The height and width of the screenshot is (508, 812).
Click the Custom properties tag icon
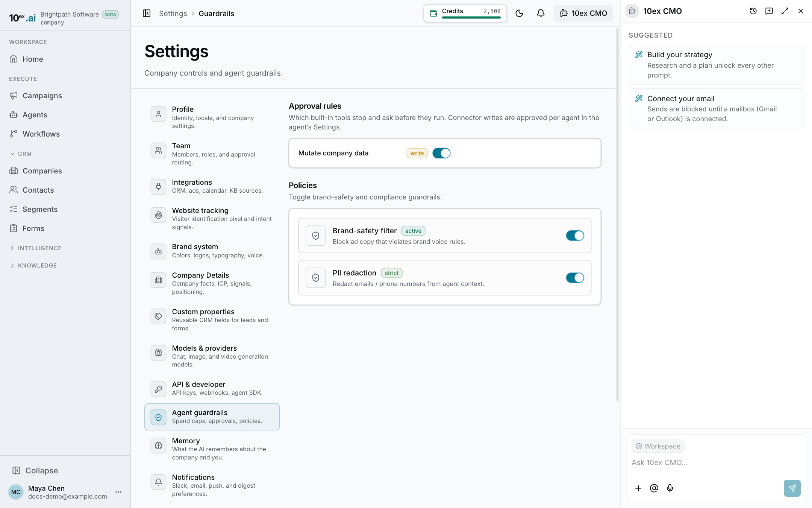tap(158, 316)
